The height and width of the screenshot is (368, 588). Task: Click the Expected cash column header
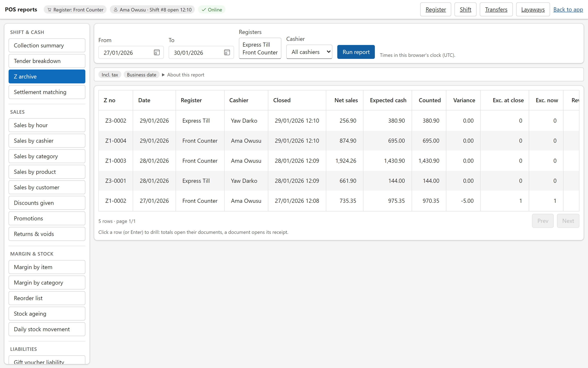pos(388,100)
